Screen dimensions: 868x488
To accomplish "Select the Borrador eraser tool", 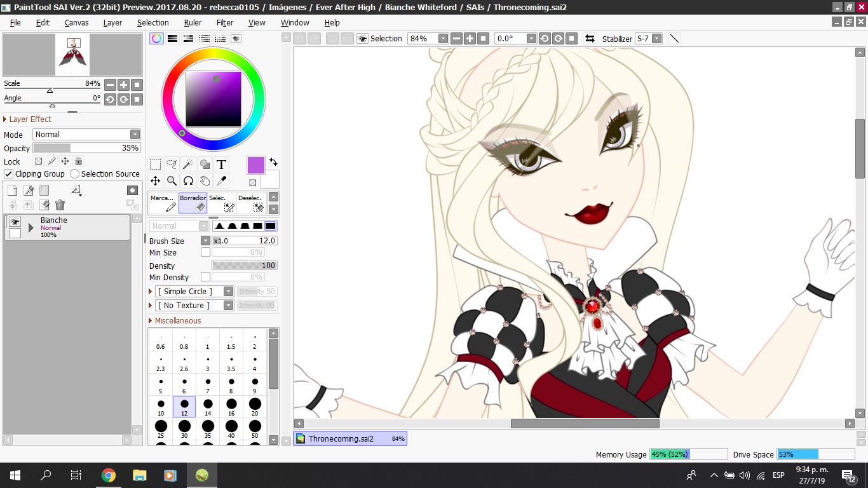I will [193, 203].
